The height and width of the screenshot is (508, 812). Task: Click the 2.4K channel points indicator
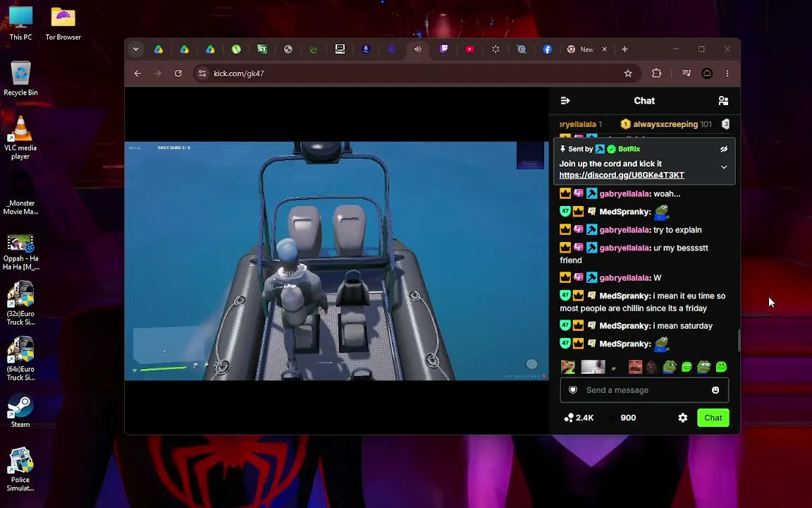coord(579,418)
